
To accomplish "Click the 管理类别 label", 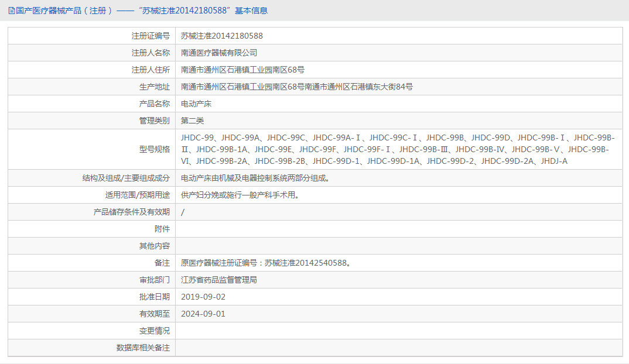I will (155, 121).
